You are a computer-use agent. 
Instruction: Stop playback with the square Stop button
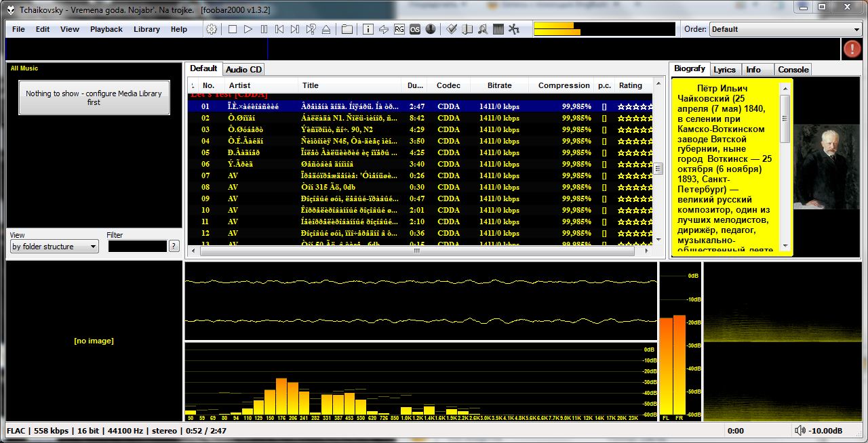coord(233,29)
